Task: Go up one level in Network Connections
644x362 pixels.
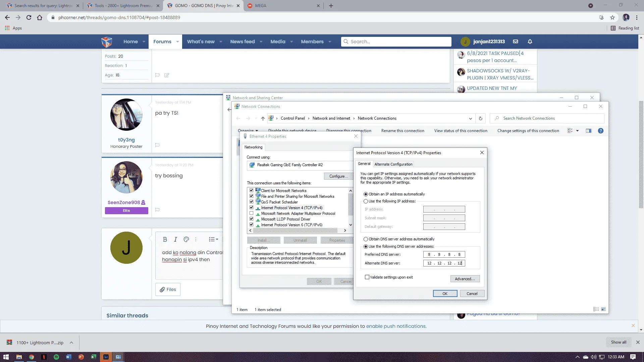Action: (x=263, y=118)
